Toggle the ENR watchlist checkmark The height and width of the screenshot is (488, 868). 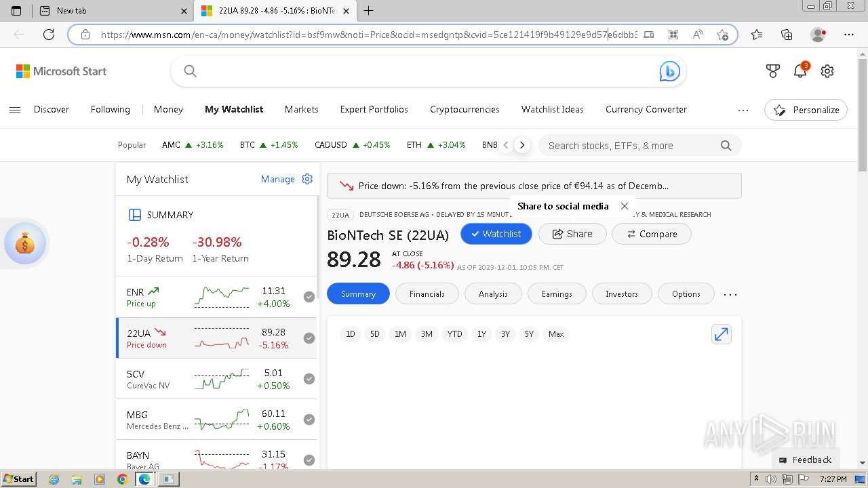coord(309,297)
